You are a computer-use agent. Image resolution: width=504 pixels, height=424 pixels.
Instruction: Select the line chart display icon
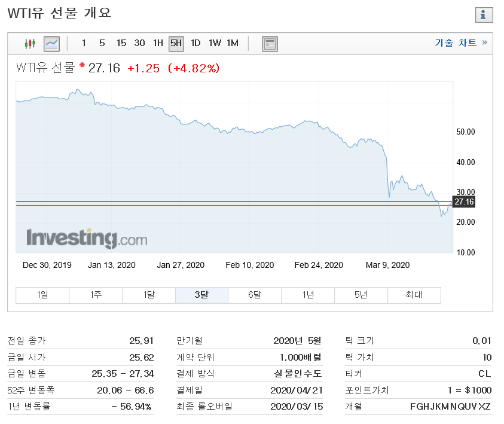51,43
